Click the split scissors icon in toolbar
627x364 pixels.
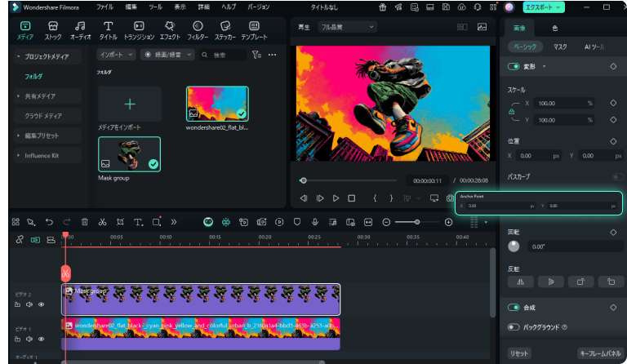(102, 222)
